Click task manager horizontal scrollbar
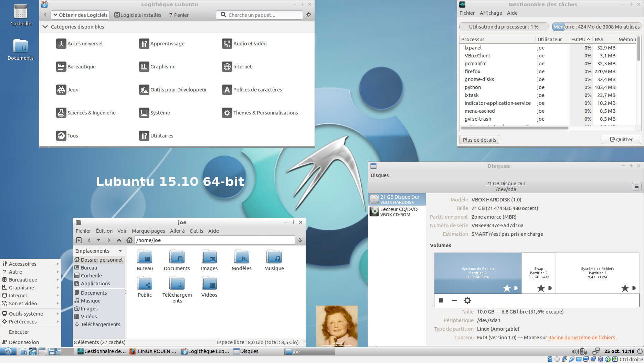Viewport: 644px width, 363px height. click(515, 128)
